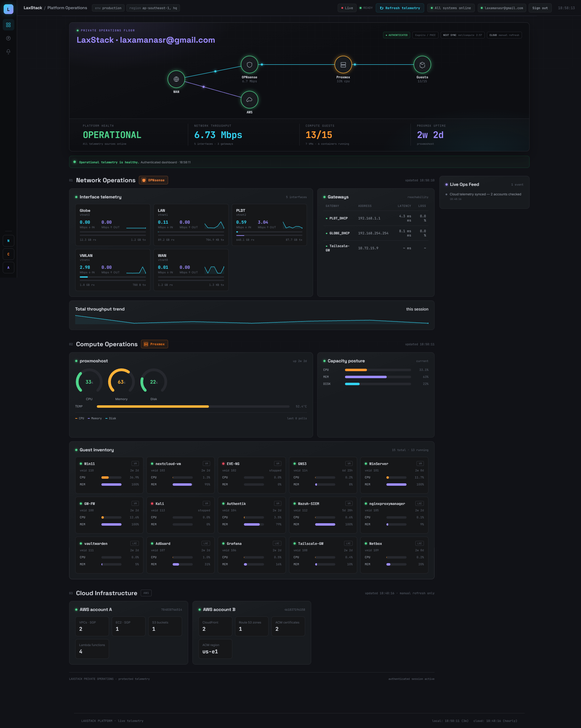Image resolution: width=581 pixels, height=728 pixels.
Task: Click the CloudFront tile
Action: (215, 626)
